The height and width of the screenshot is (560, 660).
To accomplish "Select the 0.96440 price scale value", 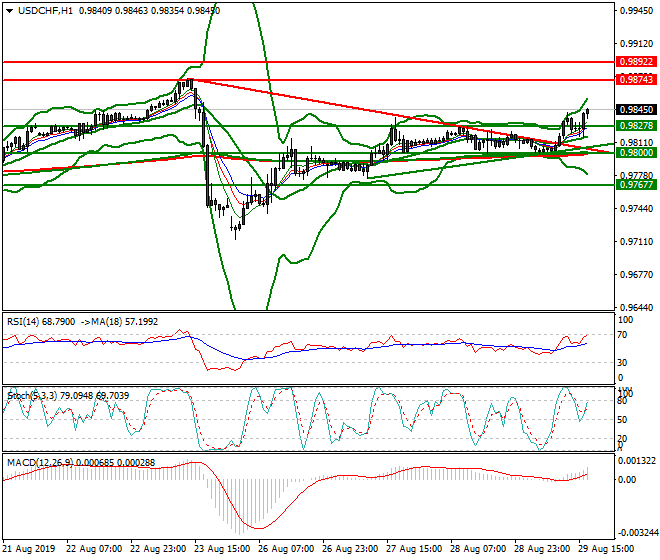I will coord(636,308).
